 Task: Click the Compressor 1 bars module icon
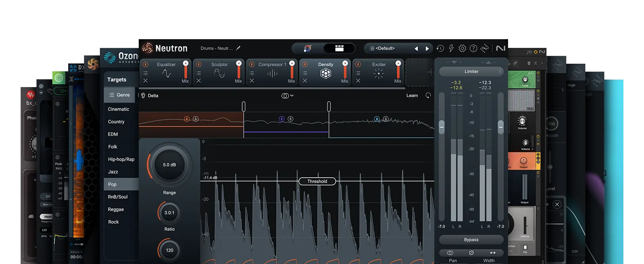[272, 74]
